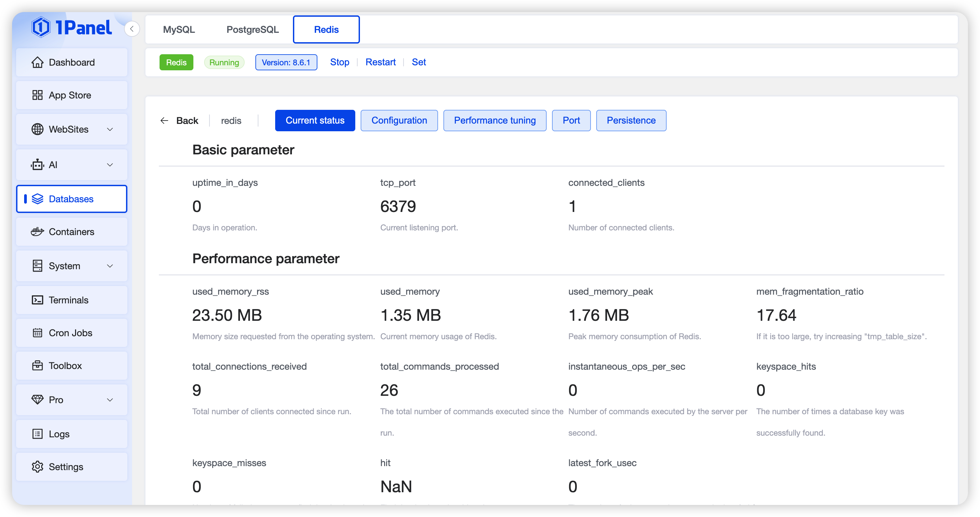Click the Terminals console icon
This screenshot has width=980, height=517.
(37, 300)
